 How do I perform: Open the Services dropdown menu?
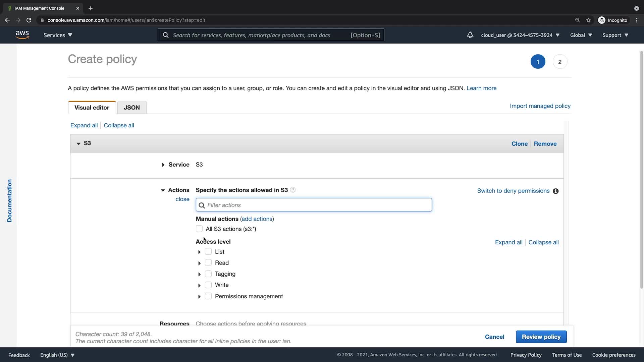pos(58,35)
